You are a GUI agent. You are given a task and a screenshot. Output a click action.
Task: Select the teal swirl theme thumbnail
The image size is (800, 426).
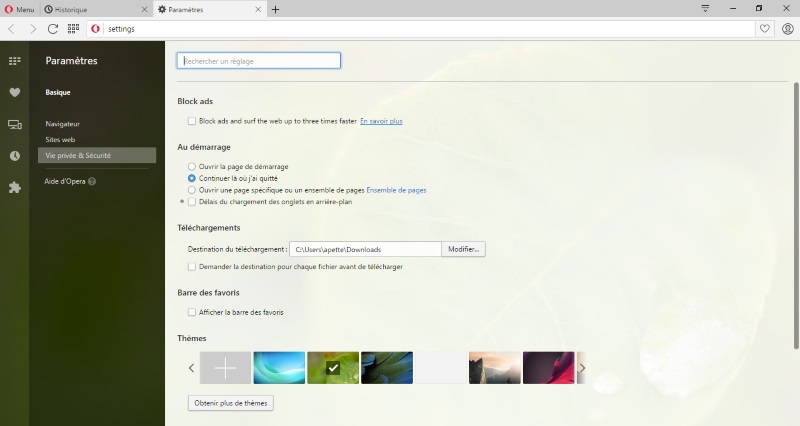click(x=279, y=367)
